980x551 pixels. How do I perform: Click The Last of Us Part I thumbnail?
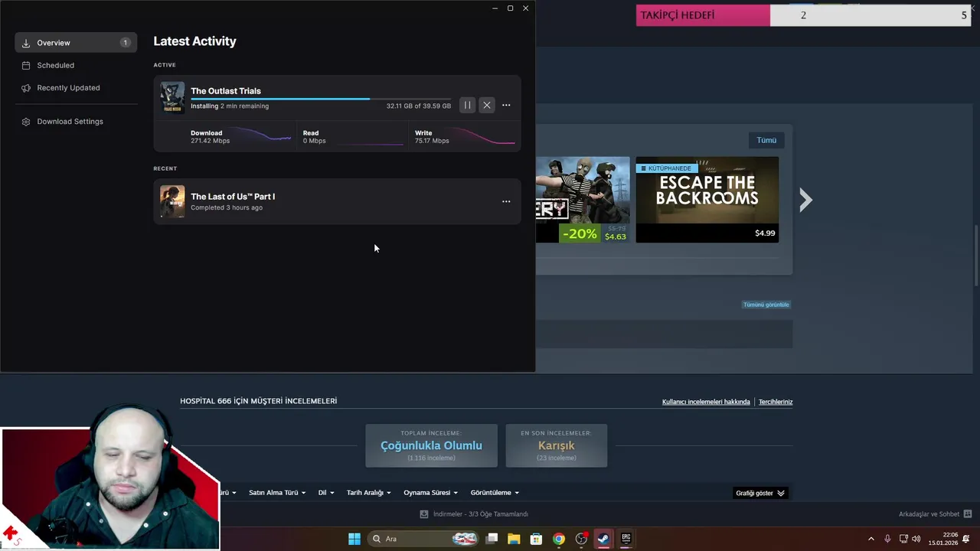tap(172, 201)
